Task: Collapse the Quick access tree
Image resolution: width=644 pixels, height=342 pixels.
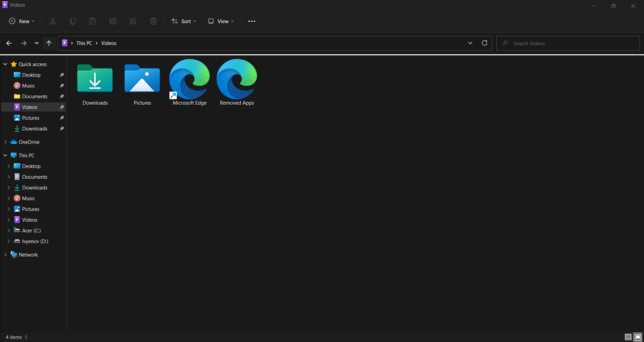Action: pos(5,64)
